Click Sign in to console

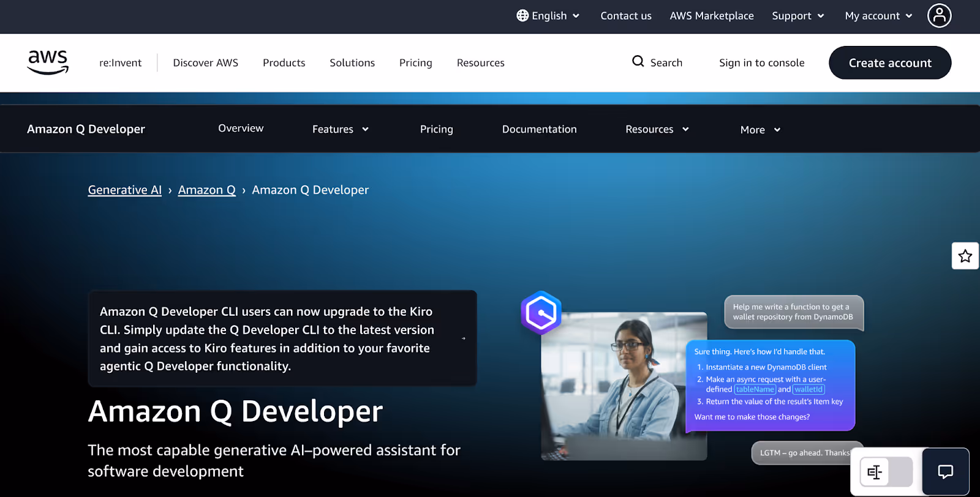[x=761, y=62]
